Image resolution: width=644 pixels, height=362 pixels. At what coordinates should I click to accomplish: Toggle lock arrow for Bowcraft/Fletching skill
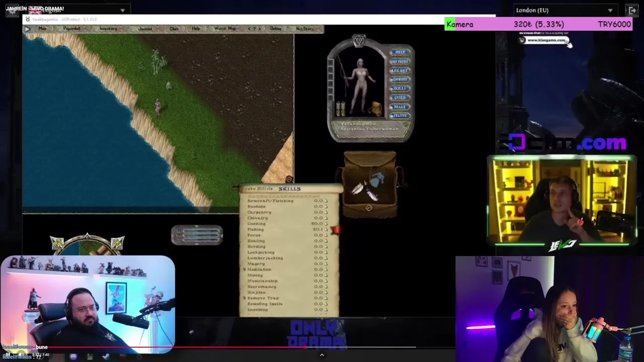coord(326,201)
